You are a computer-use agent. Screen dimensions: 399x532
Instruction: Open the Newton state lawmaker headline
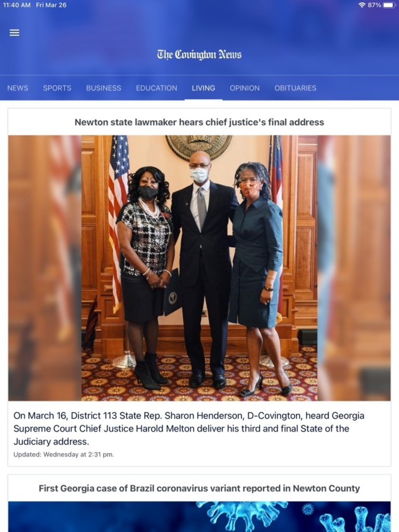[x=199, y=122]
